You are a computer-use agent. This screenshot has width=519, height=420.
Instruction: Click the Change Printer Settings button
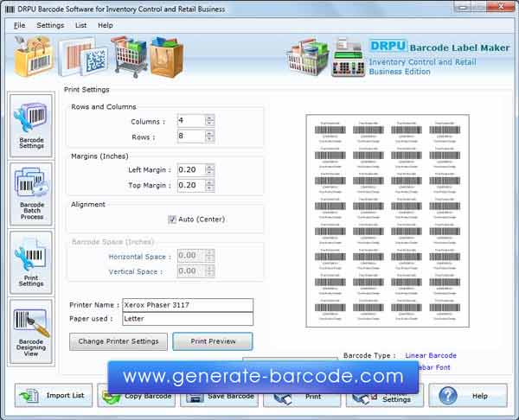click(x=119, y=341)
